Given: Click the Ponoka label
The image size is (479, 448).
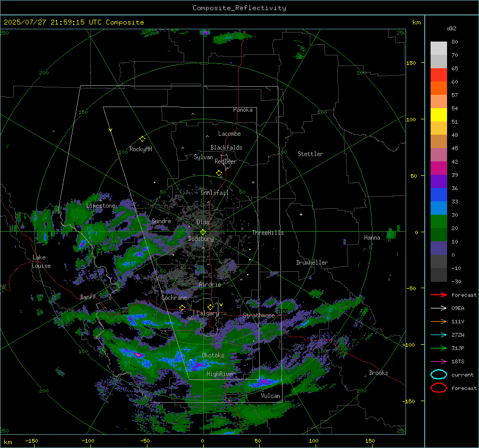Looking at the screenshot, I should 243,110.
